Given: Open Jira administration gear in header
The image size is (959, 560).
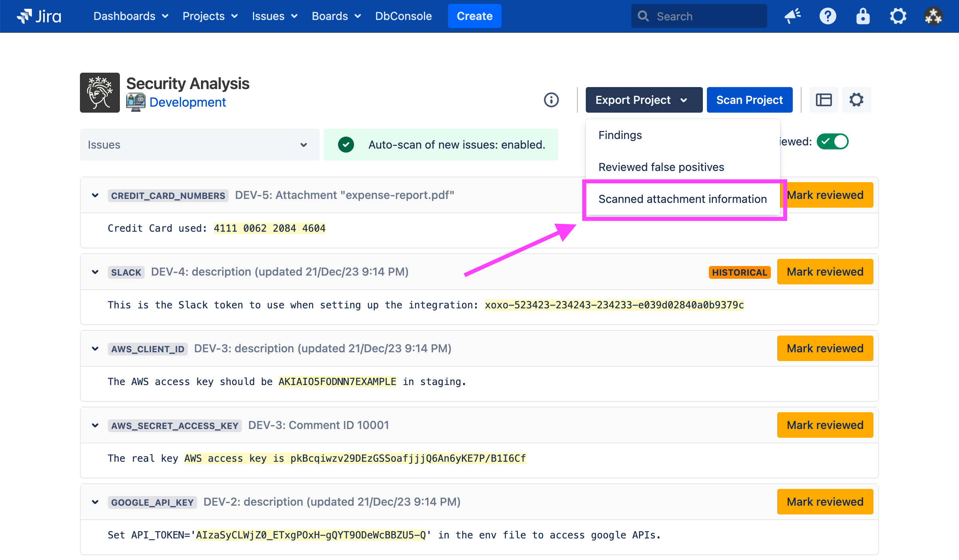Looking at the screenshot, I should (x=898, y=16).
